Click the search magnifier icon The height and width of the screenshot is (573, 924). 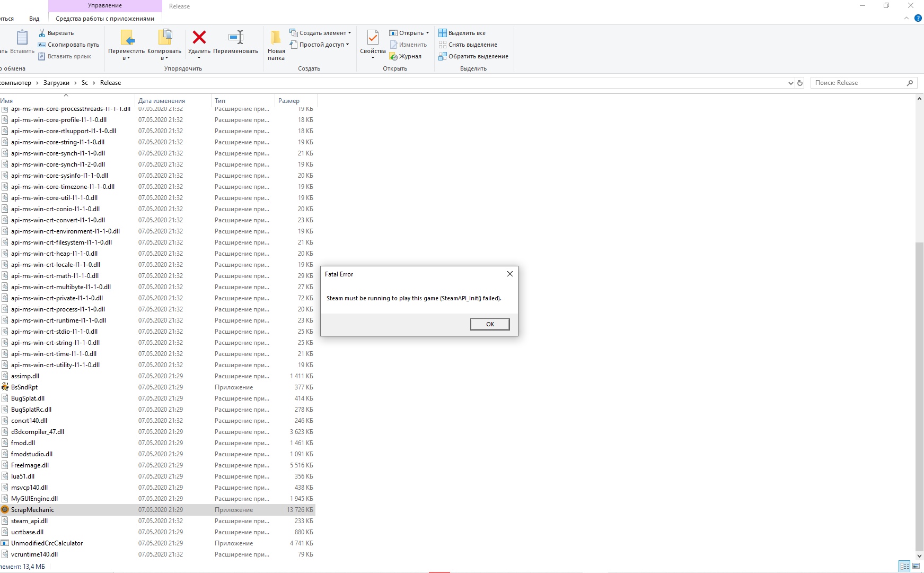[910, 83]
